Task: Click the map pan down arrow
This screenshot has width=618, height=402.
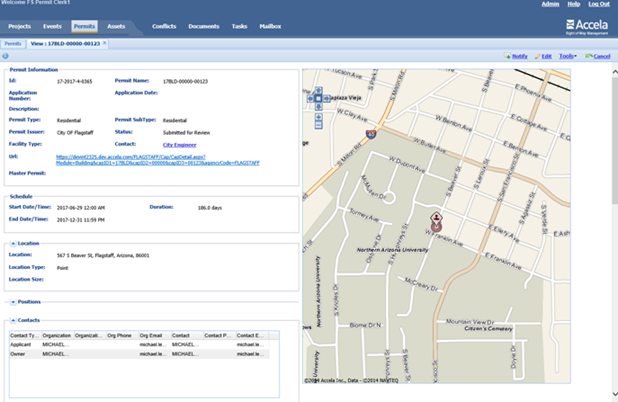Action: 319,106
